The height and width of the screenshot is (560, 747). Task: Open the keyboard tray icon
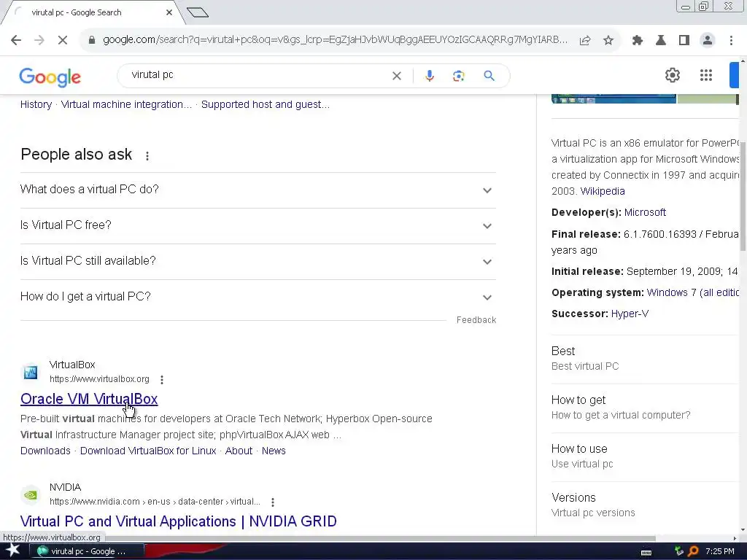pos(646,553)
